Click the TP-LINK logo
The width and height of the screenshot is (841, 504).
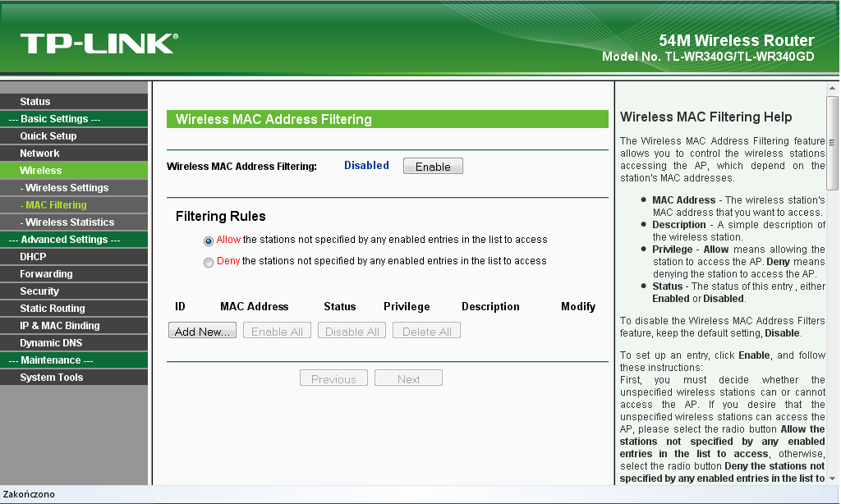[99, 44]
